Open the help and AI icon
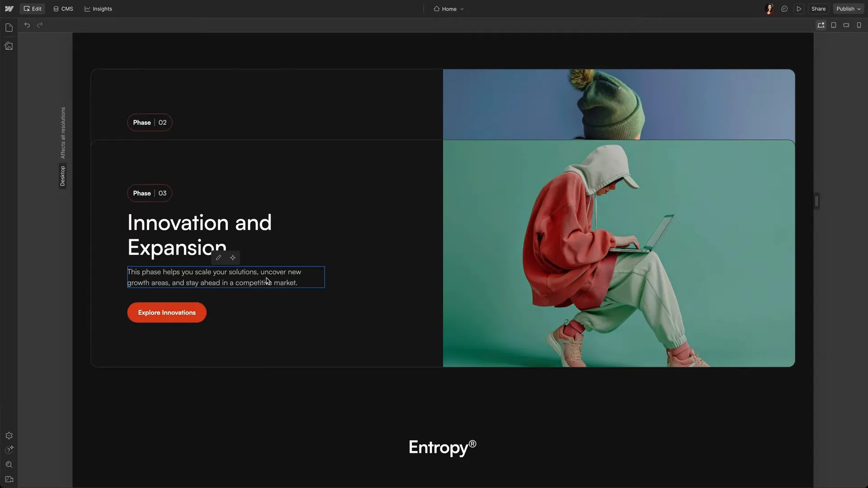Screen dimensions: 868x488 [x=9, y=450]
